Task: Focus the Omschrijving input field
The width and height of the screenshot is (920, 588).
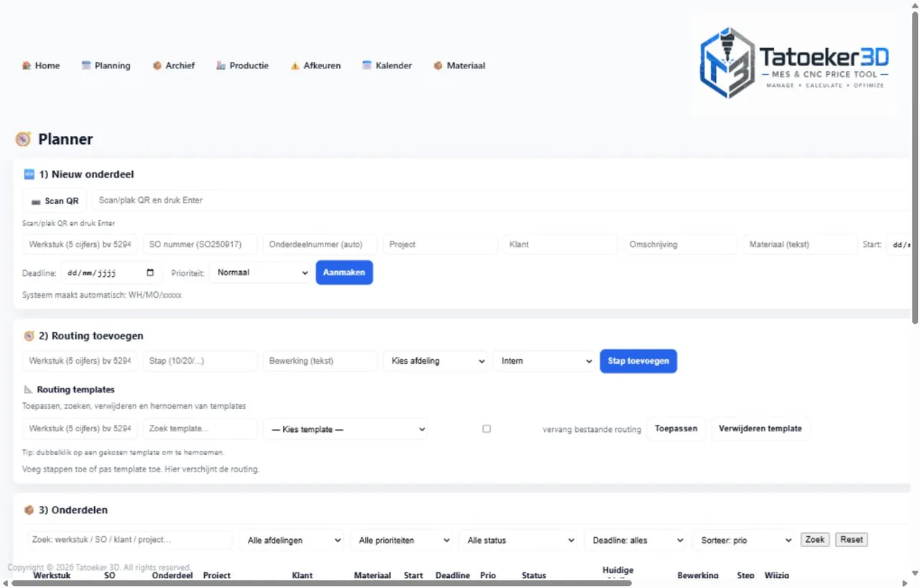Action: point(680,244)
